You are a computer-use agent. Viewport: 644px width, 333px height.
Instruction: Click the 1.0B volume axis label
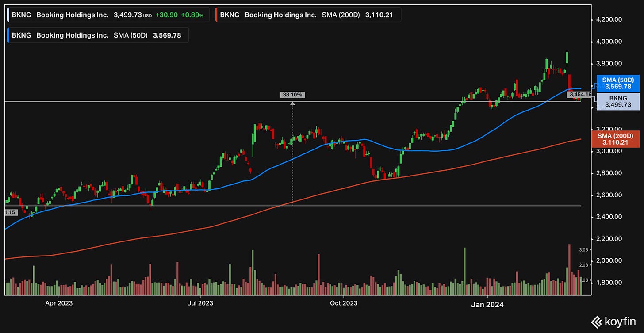[x=583, y=280]
